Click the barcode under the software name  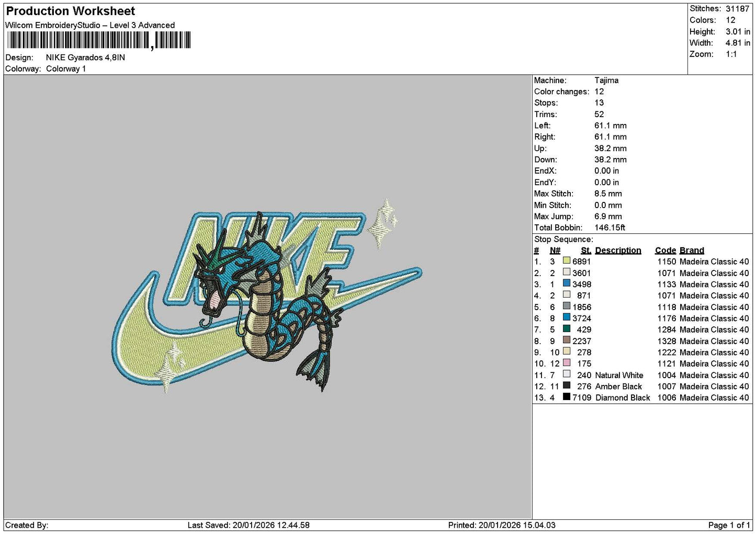(99, 41)
